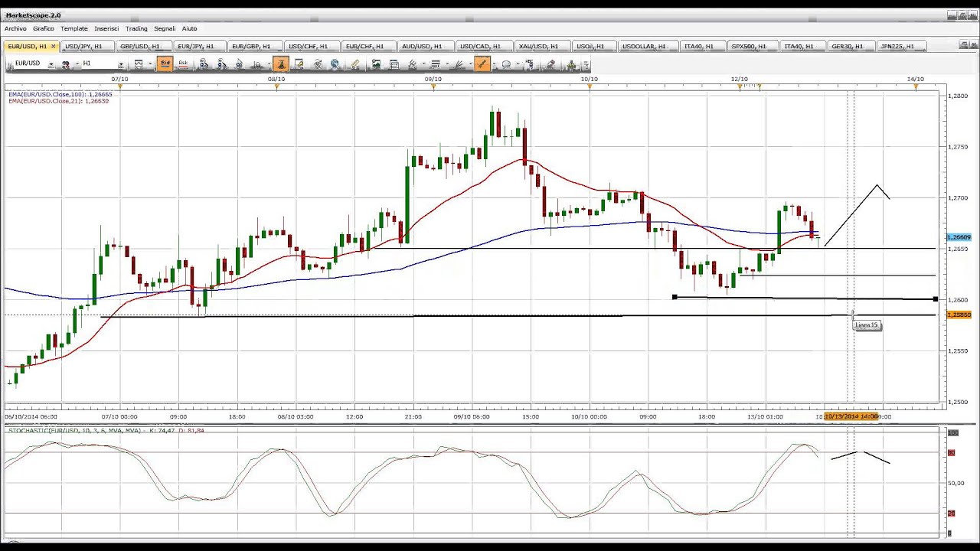Toggle the highlighted orange line drawing tool
The width and height of the screenshot is (980, 551).
coord(482,64)
